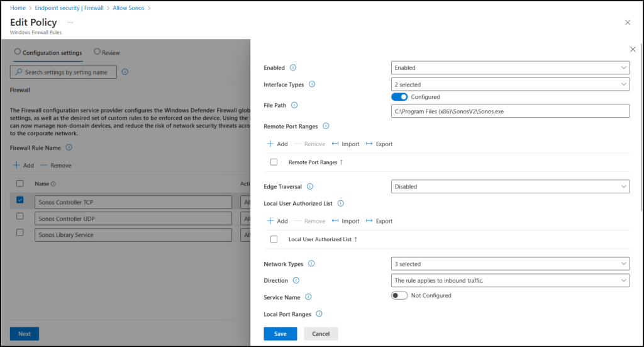Screen dimensions: 644x347
Task: Click Export under Local User Authorized List
Action: pos(379,221)
